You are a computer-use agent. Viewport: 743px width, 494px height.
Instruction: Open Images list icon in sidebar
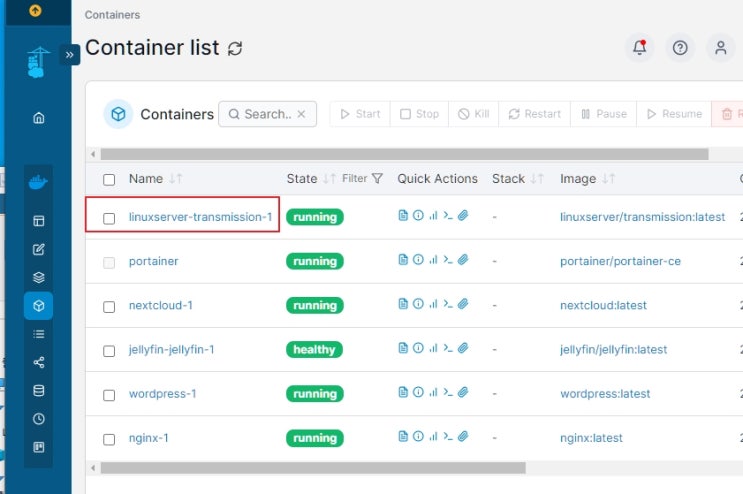pyautogui.click(x=39, y=334)
